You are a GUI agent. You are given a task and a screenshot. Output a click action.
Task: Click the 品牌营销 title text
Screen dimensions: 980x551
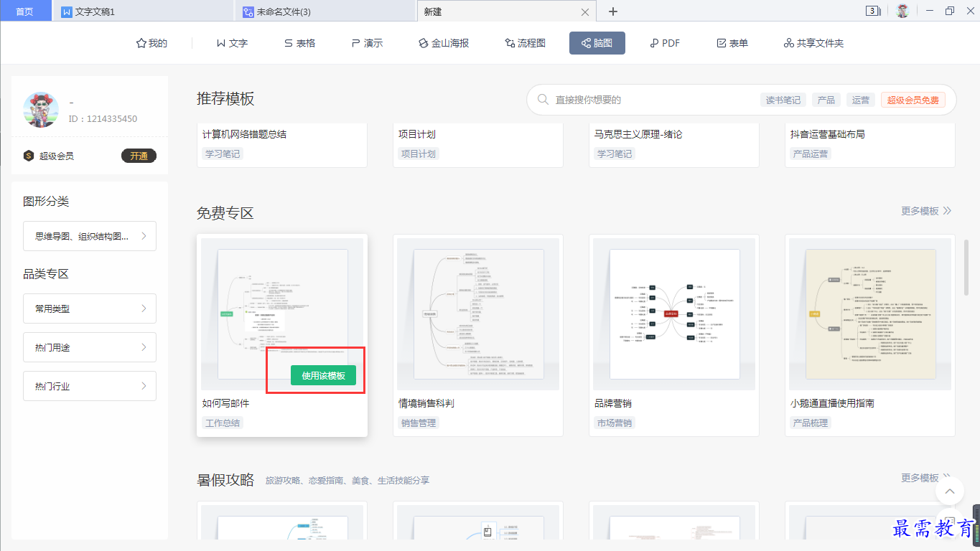pyautogui.click(x=613, y=403)
